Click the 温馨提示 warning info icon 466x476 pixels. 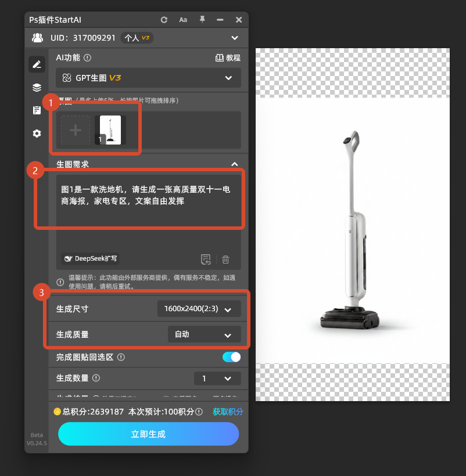click(x=60, y=282)
